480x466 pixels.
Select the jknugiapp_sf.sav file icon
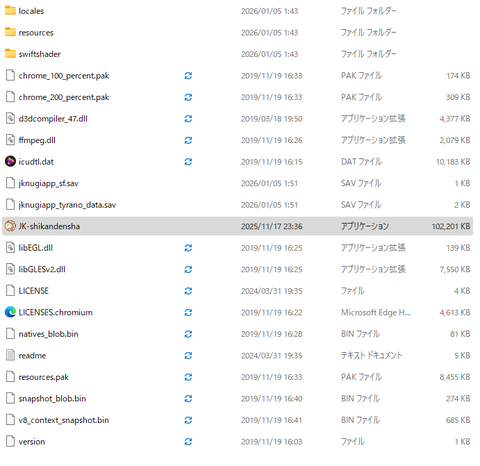(x=10, y=183)
